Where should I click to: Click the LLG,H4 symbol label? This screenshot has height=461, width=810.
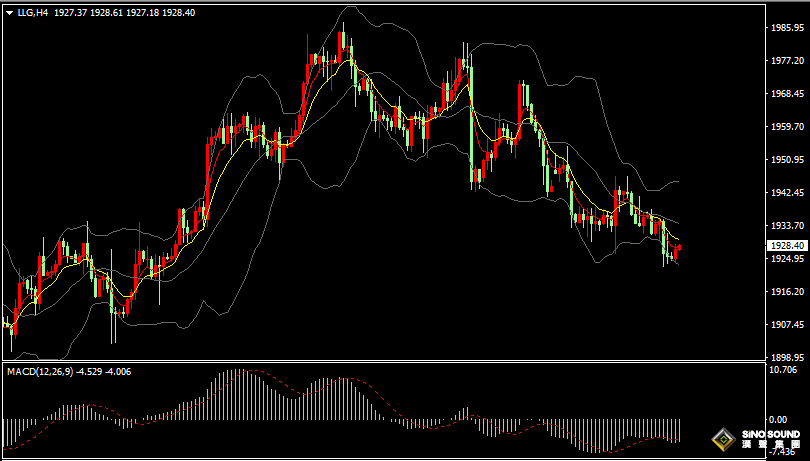point(32,13)
